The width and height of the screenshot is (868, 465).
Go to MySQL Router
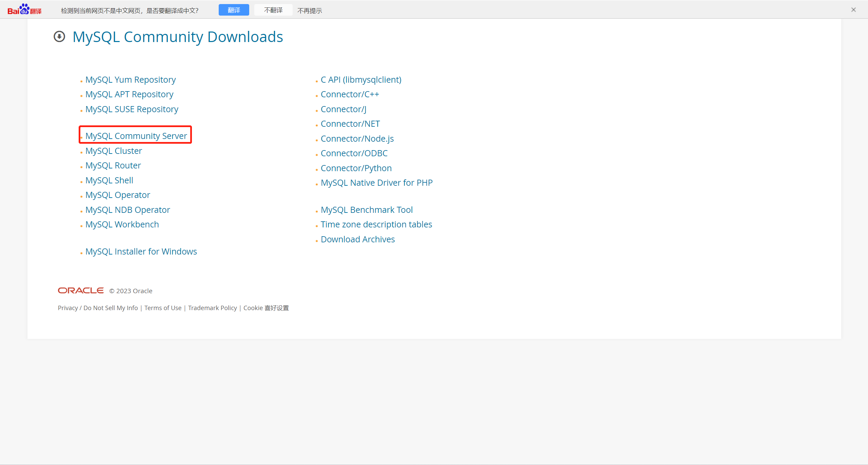click(x=113, y=165)
